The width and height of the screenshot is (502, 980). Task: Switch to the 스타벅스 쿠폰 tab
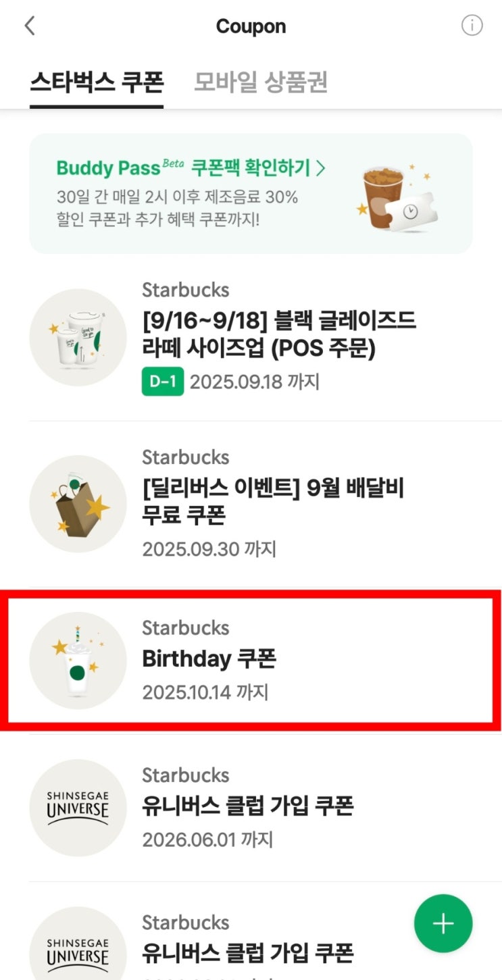click(x=97, y=82)
